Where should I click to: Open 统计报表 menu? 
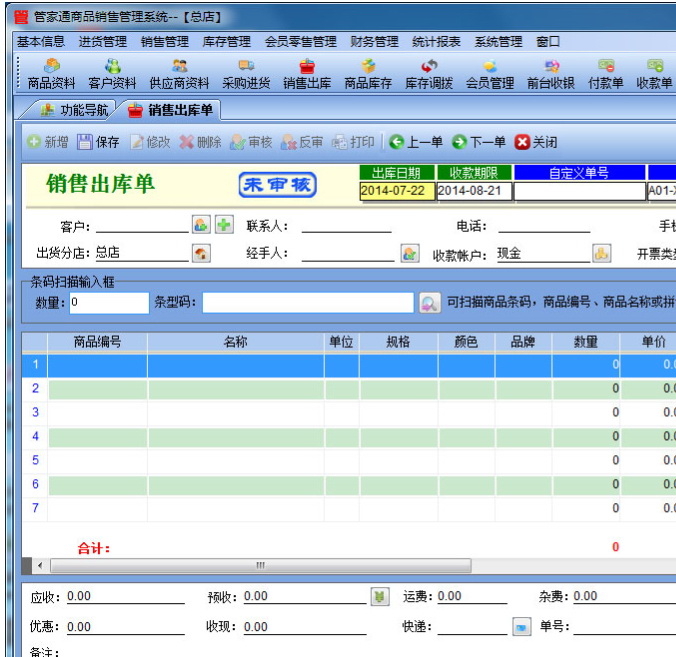436,41
